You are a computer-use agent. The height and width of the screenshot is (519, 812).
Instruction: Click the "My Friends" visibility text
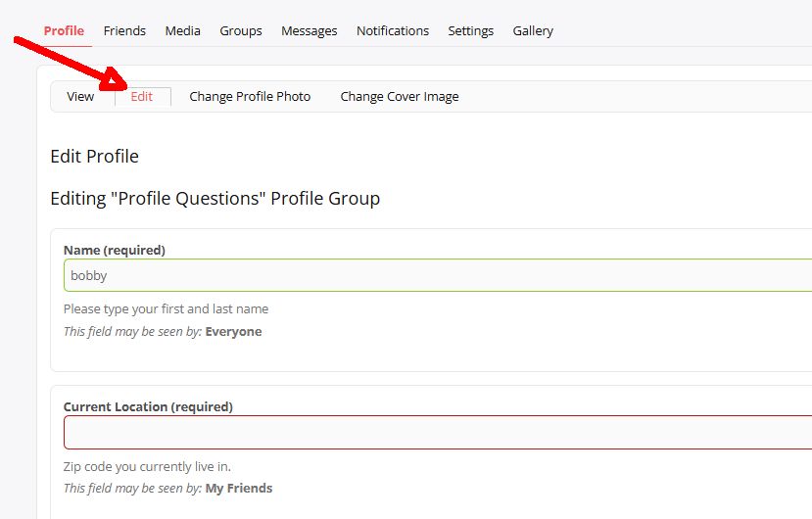click(x=239, y=488)
